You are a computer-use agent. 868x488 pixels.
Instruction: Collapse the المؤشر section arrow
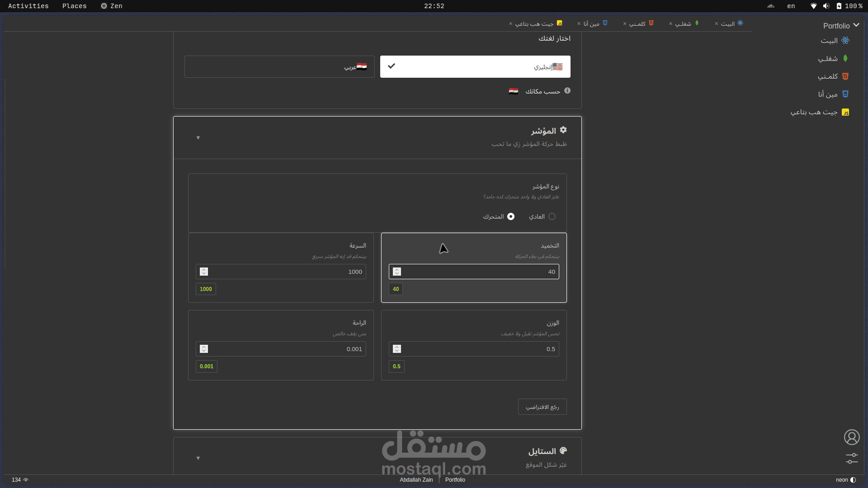tap(198, 138)
